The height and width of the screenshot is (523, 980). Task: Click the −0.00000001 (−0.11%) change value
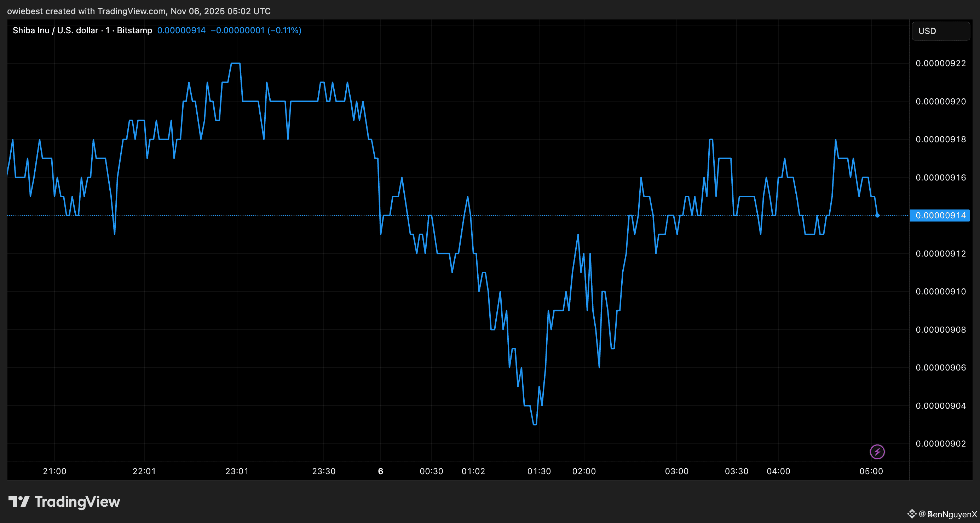click(256, 30)
